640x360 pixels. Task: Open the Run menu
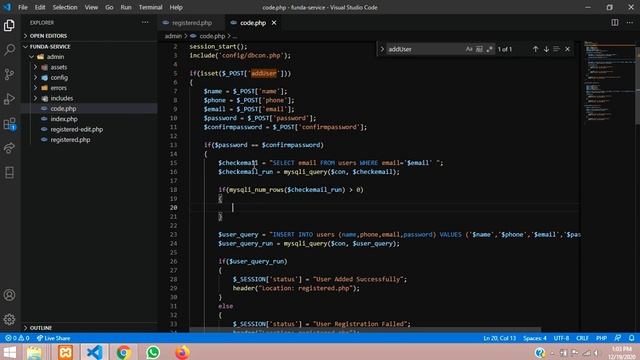(126, 7)
